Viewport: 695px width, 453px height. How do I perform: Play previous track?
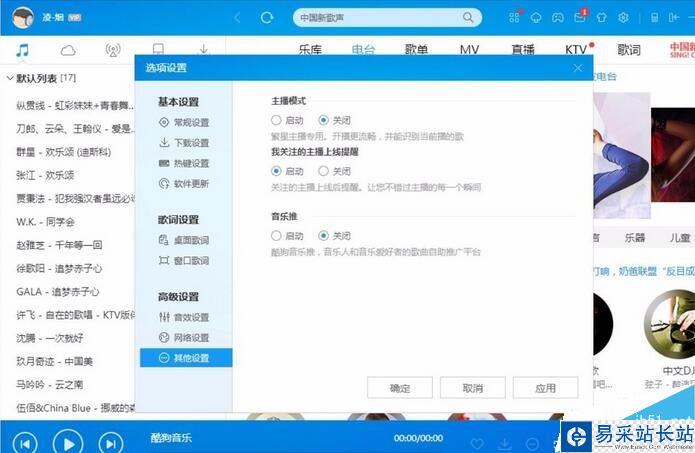coord(25,443)
